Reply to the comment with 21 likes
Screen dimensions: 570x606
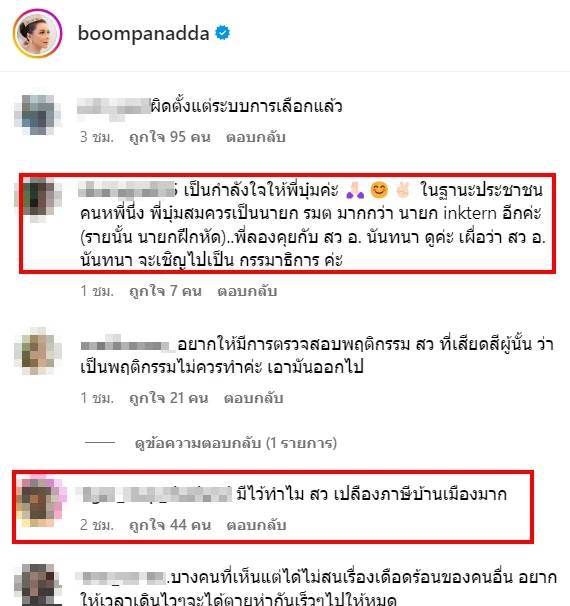click(254, 398)
